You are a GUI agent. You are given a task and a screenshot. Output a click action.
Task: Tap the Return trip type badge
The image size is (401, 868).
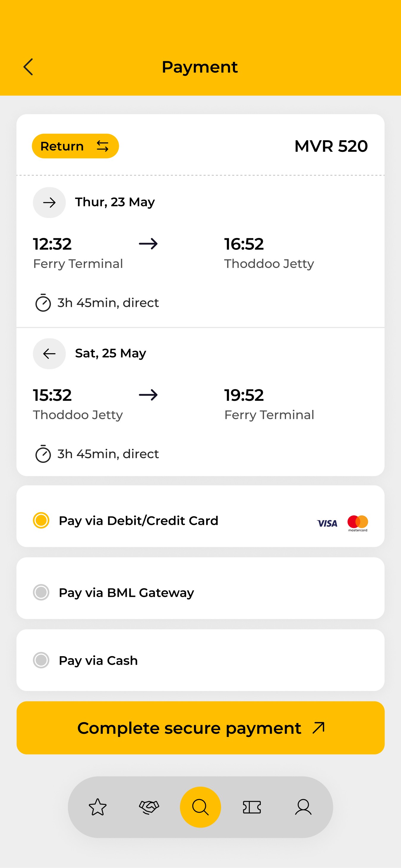(75, 146)
